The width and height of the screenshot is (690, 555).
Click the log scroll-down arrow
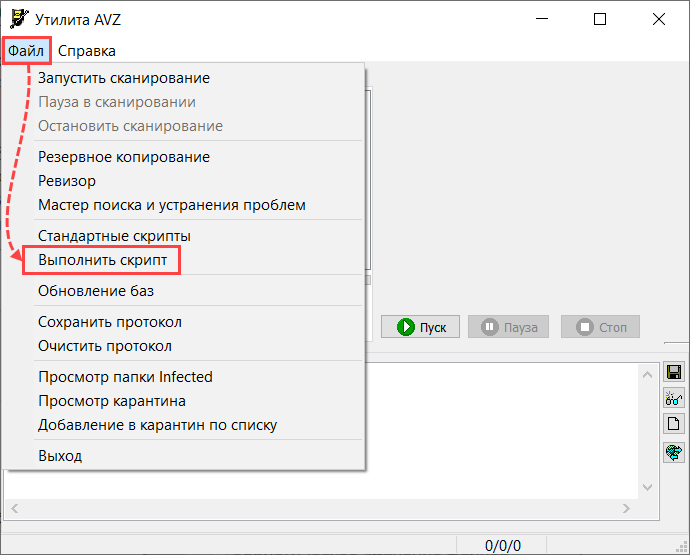pyautogui.click(x=647, y=487)
